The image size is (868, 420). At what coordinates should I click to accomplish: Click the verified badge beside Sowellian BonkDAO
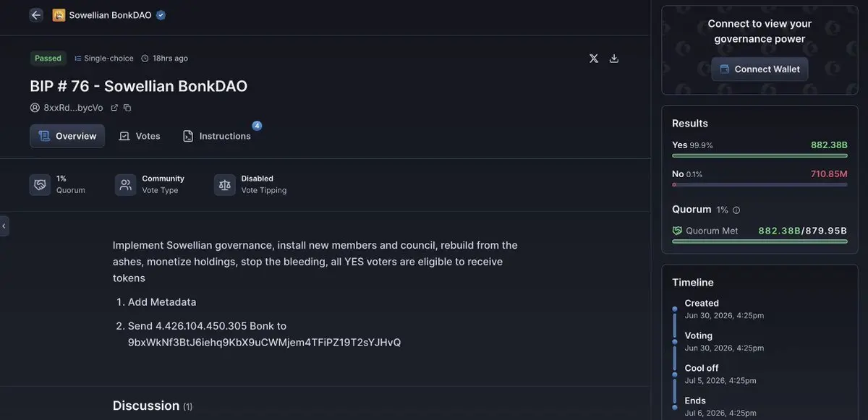(x=161, y=14)
